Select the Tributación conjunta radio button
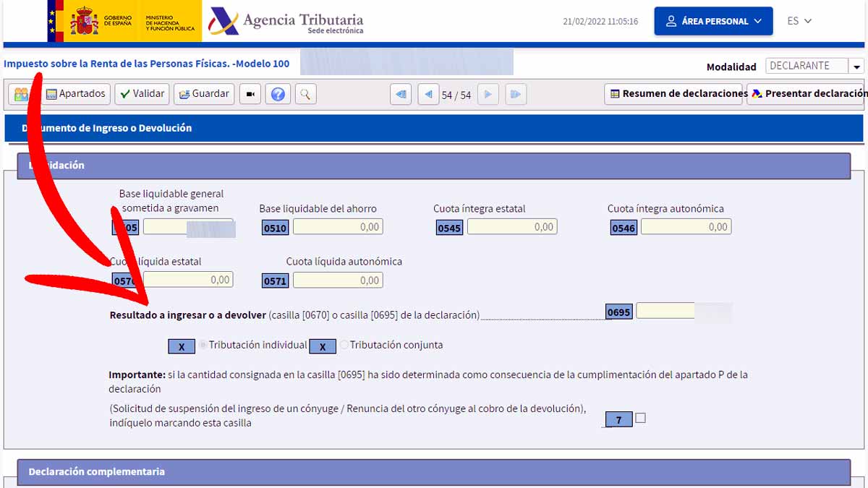This screenshot has height=488, width=868. tap(344, 346)
